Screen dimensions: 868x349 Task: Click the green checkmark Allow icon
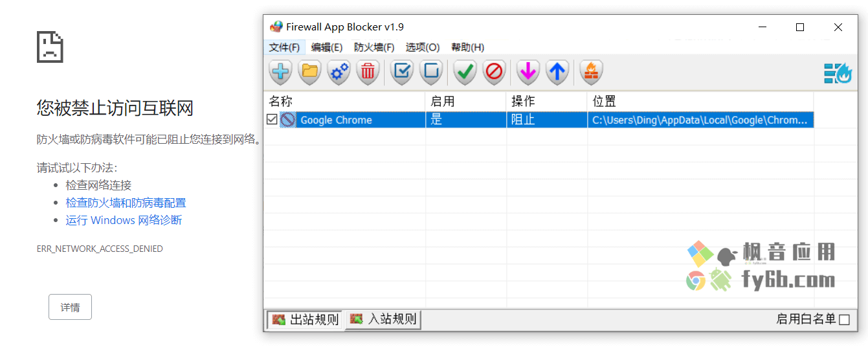coord(465,72)
